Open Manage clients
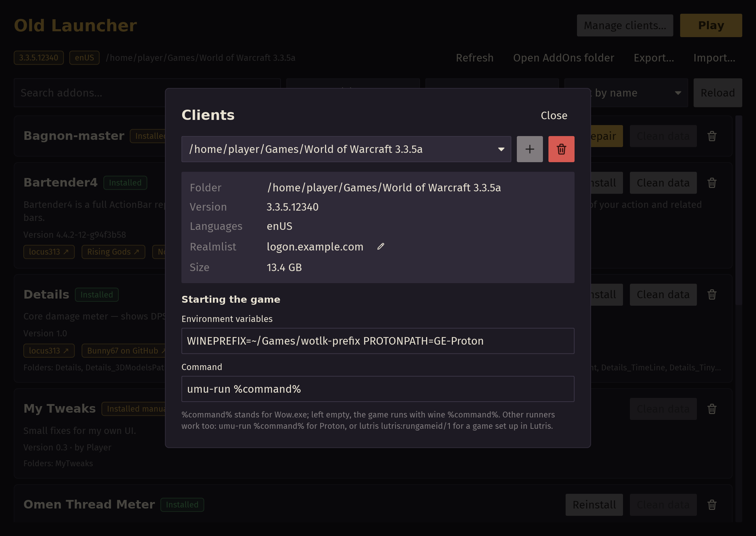Viewport: 756px width, 536px height. click(x=625, y=25)
